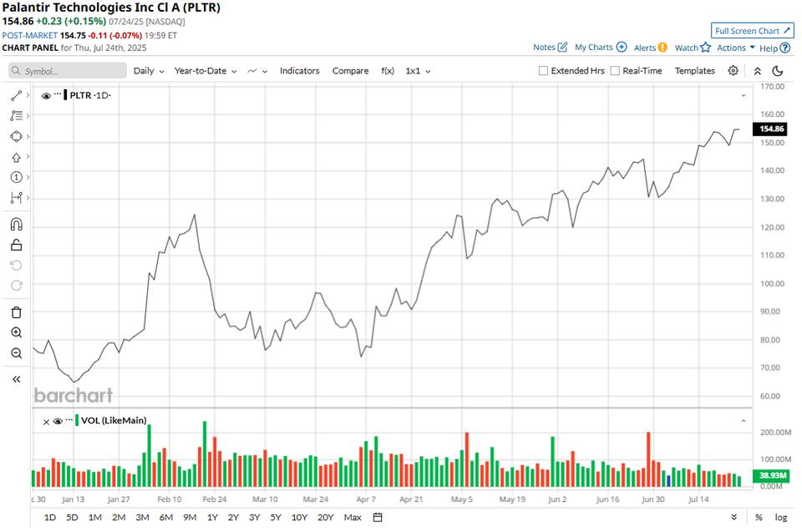This screenshot has width=802, height=532.
Task: Open the Year-to-Date period dropdown
Action: (206, 71)
